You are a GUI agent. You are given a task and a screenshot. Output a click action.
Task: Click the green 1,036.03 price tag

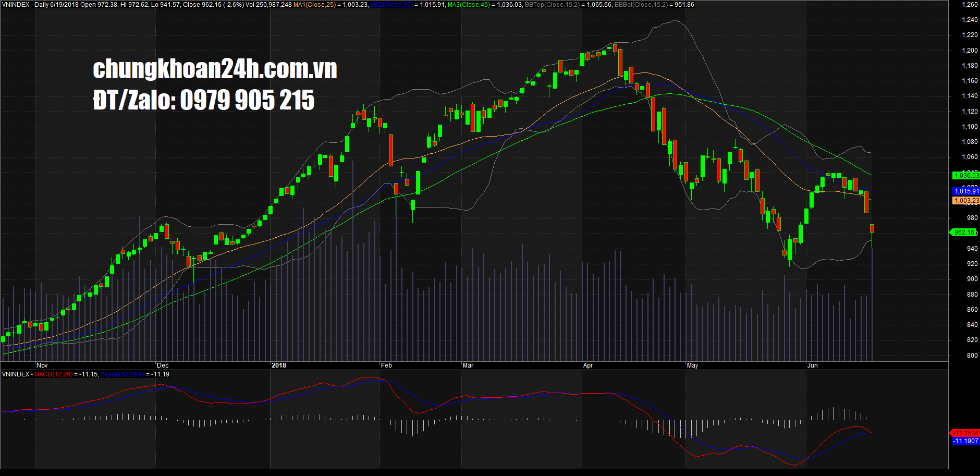point(966,176)
